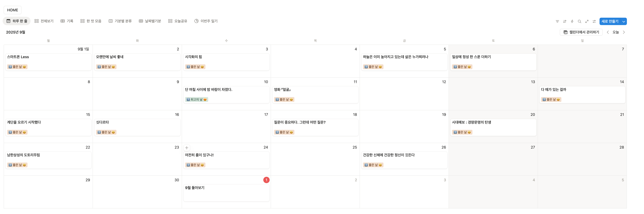This screenshot has height=214, width=644.
Task: Click green 최고의 날 tag on 10th
Action: click(196, 99)
